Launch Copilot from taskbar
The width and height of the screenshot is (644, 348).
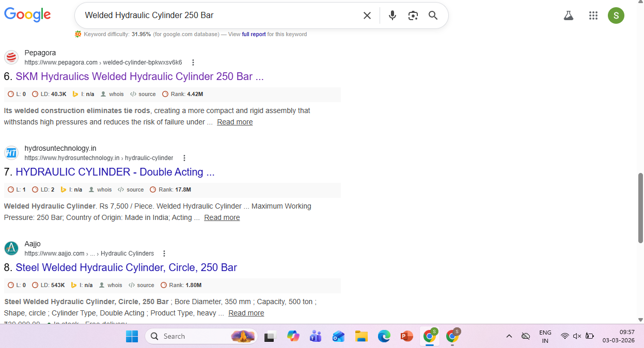pos(293,336)
